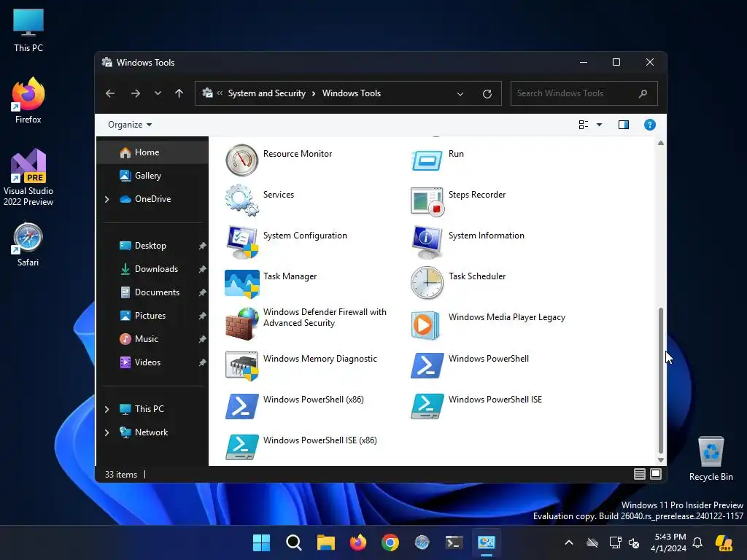Open the view options dropdown arrow
This screenshot has width=747, height=560.
click(600, 125)
